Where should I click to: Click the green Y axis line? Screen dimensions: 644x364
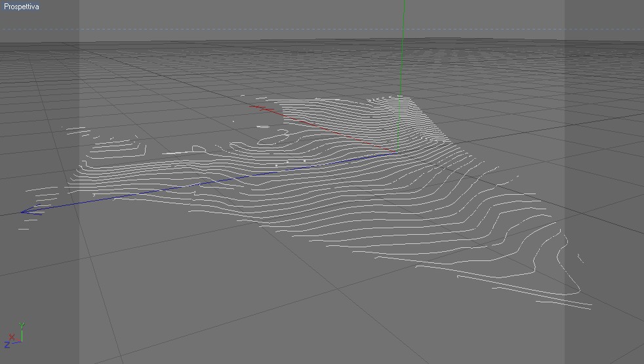[401, 76]
